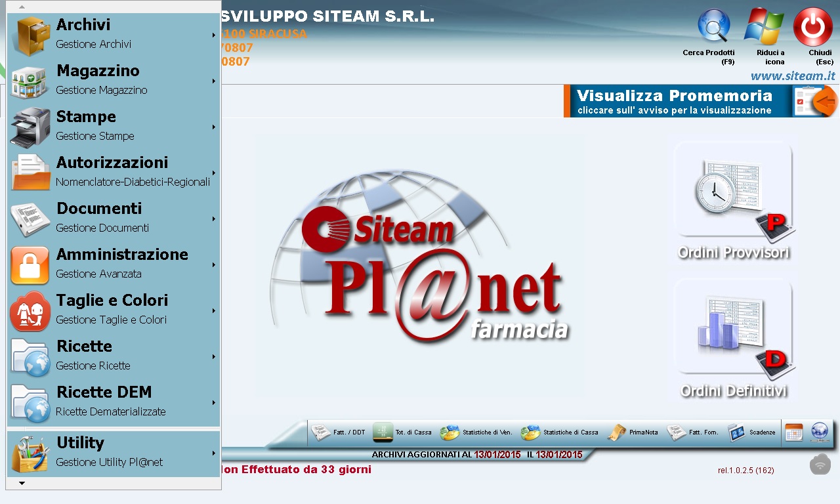
Task: Click the menu scroll-down arrow at bottom
Action: click(22, 483)
